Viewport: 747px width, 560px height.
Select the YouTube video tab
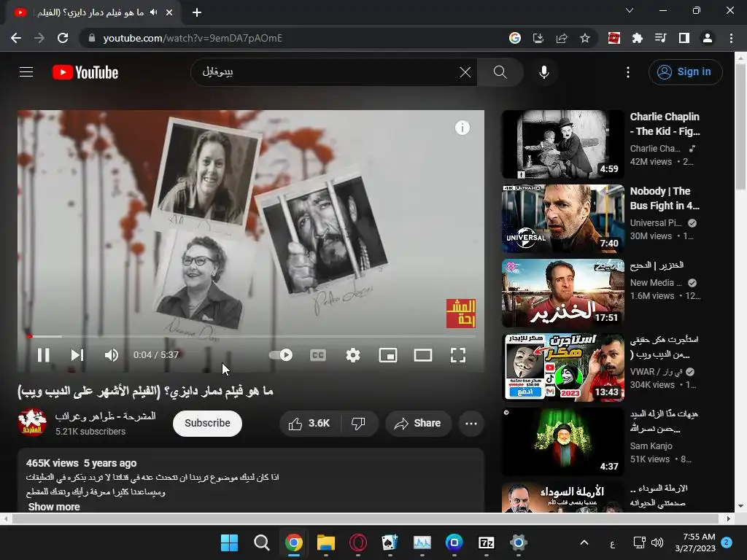click(x=93, y=13)
